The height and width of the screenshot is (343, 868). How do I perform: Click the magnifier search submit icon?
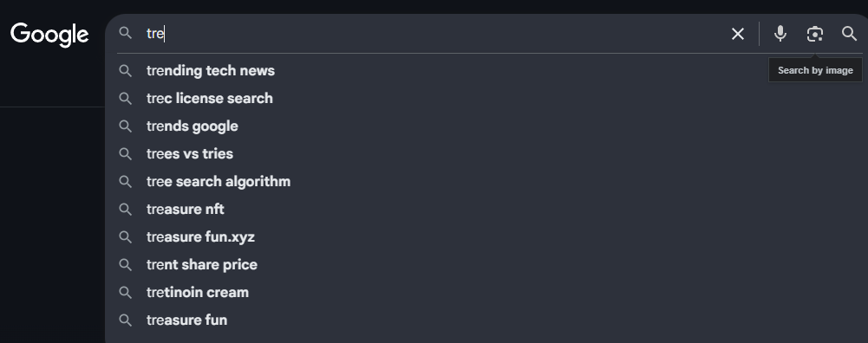coord(849,34)
